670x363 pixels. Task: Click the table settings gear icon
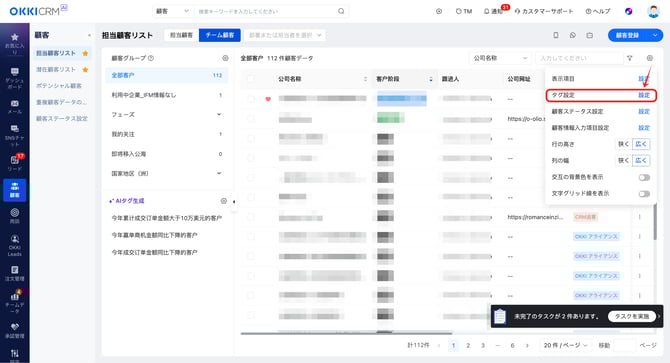coord(649,58)
